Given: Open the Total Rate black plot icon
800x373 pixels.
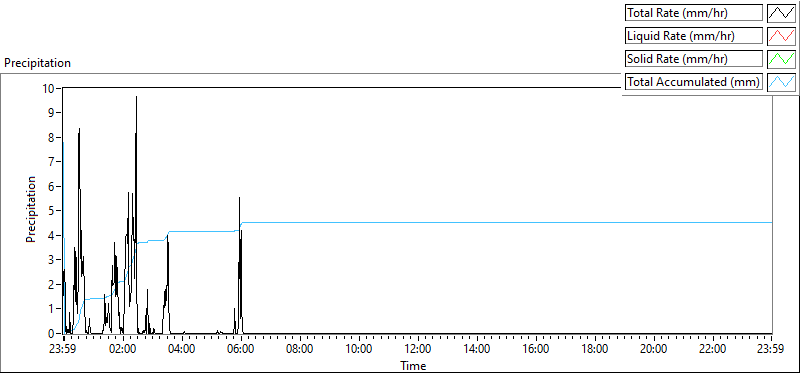Looking at the screenshot, I should pyautogui.click(x=781, y=13).
